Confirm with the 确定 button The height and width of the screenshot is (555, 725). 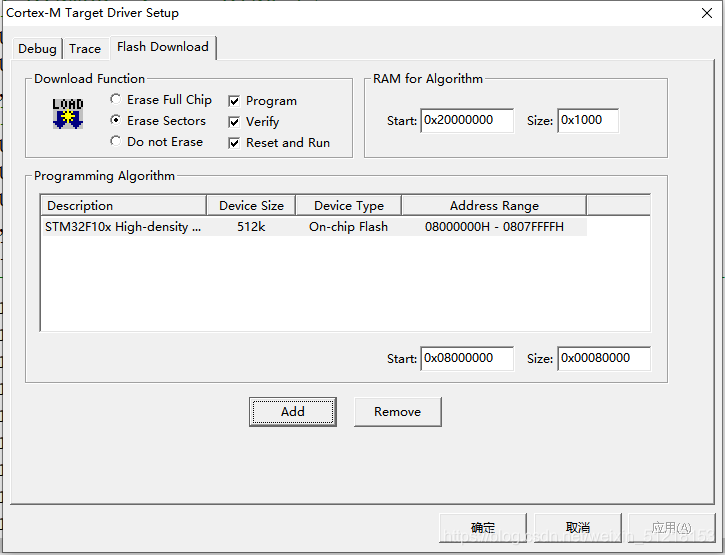pyautogui.click(x=483, y=527)
